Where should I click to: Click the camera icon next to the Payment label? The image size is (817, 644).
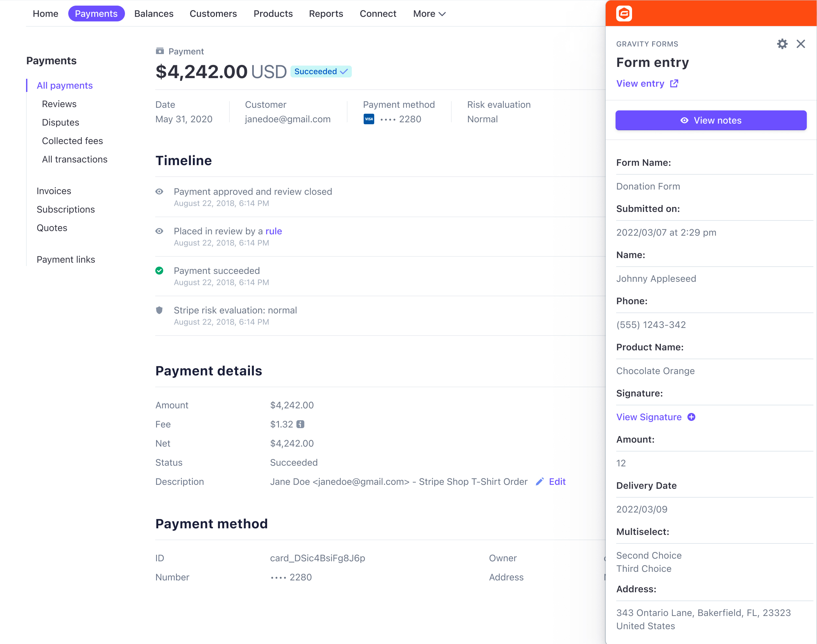[160, 50]
